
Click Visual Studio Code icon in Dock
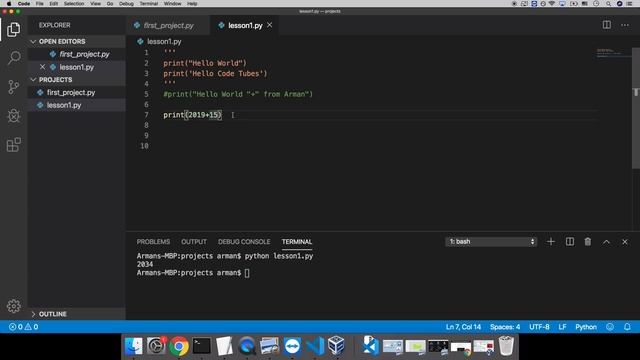315,346
